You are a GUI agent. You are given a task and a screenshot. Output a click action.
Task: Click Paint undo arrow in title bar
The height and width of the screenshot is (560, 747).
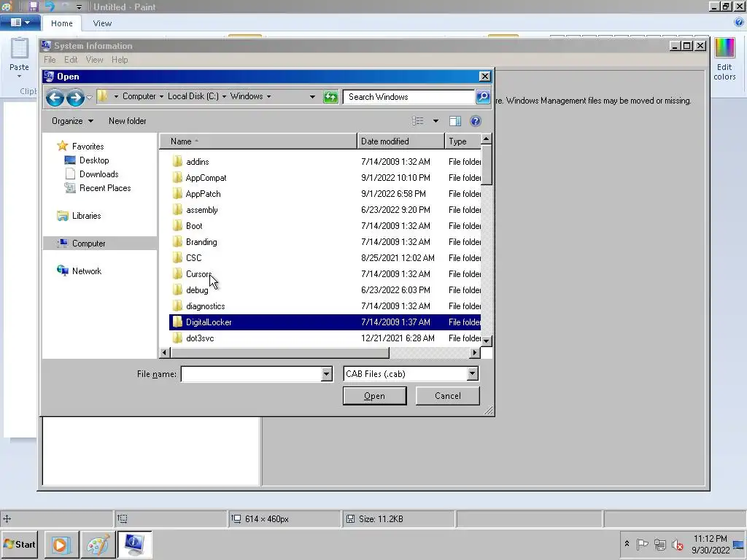click(50, 7)
